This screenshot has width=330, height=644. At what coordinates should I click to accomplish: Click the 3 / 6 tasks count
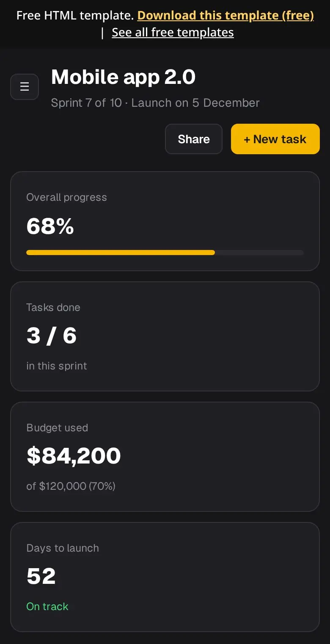coord(51,336)
